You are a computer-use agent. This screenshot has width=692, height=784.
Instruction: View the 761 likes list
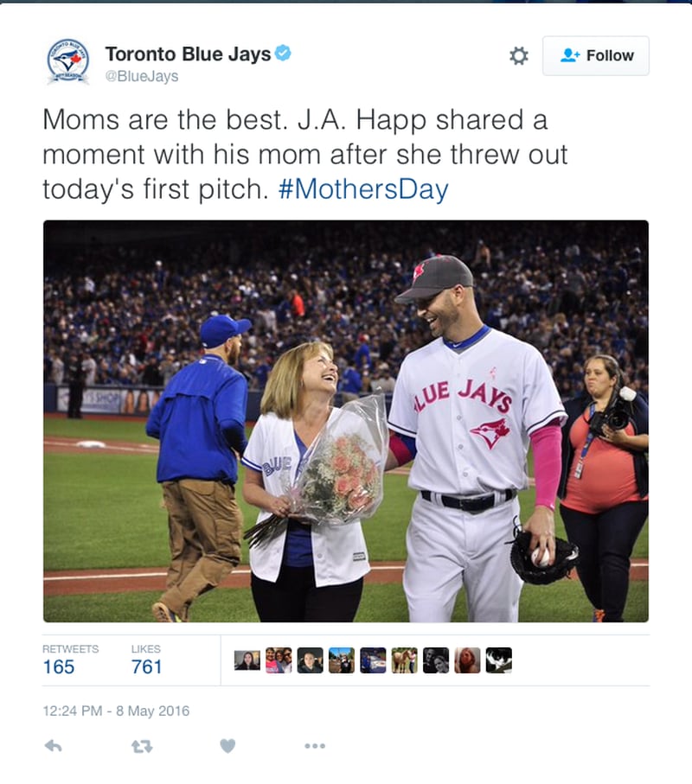click(146, 660)
